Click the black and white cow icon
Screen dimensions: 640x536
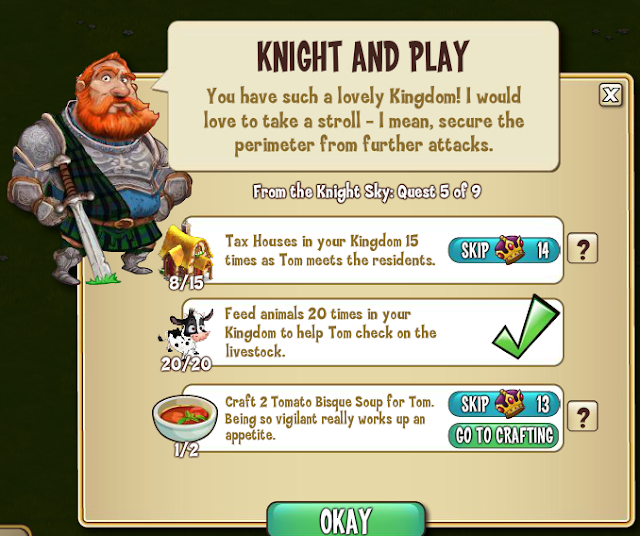point(187,333)
